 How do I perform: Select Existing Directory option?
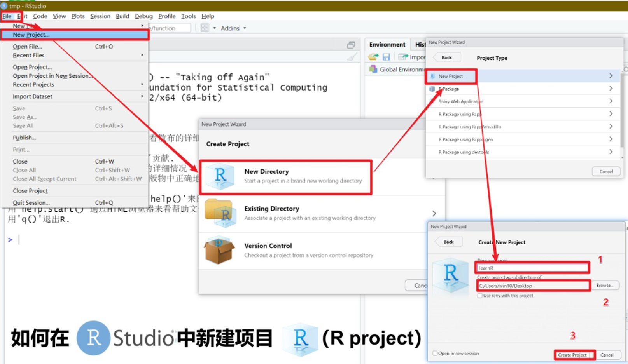321,213
